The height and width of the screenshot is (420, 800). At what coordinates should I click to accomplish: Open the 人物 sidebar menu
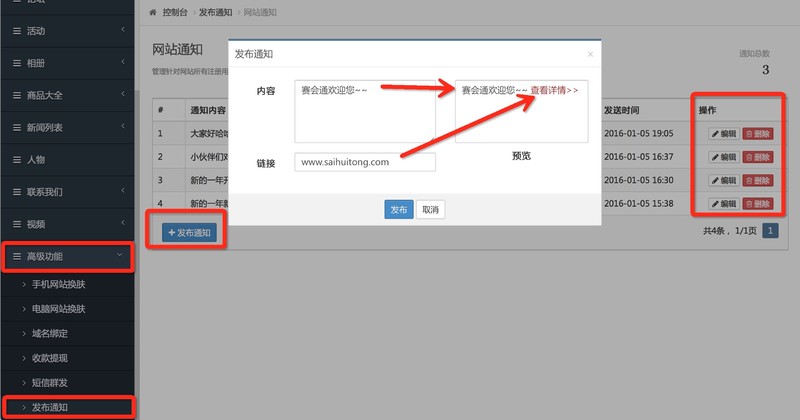click(x=67, y=160)
